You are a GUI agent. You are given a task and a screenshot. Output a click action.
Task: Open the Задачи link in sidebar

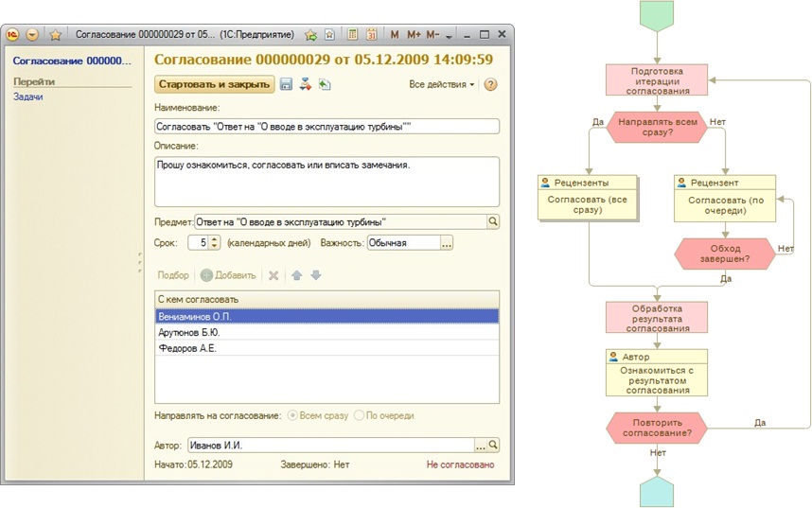pyautogui.click(x=27, y=96)
